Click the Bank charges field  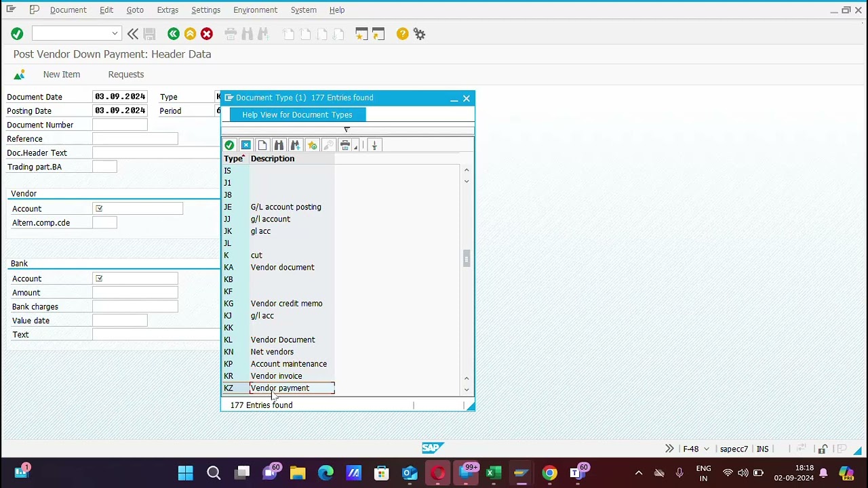coord(135,306)
